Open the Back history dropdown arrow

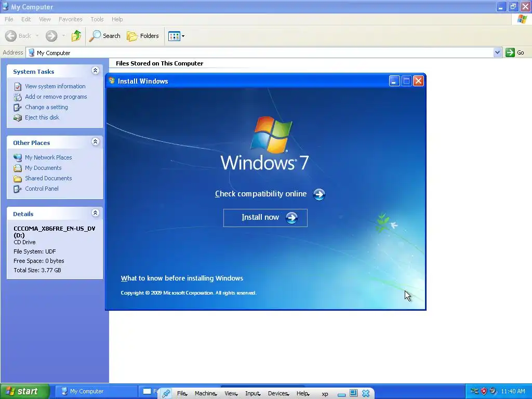[x=37, y=36]
